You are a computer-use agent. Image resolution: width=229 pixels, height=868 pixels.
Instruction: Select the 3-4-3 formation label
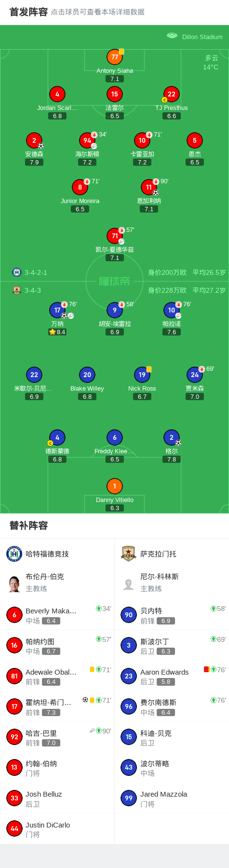tap(33, 290)
